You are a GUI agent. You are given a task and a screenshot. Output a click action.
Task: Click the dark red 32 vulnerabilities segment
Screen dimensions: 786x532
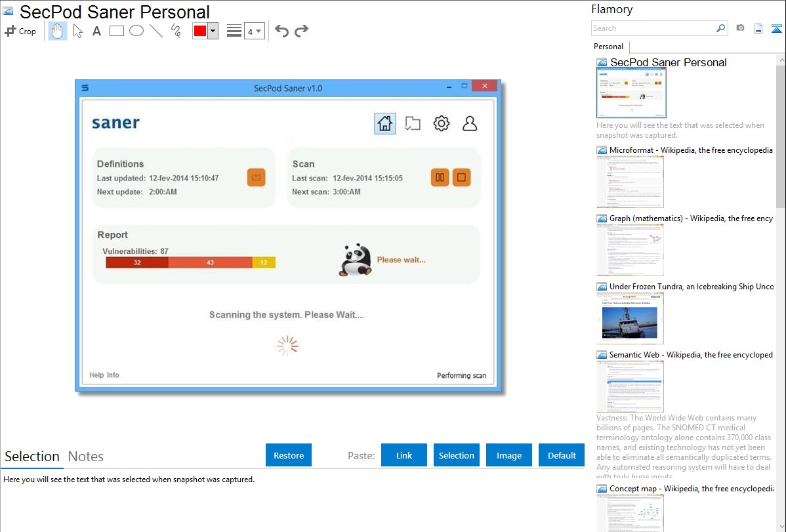(137, 262)
